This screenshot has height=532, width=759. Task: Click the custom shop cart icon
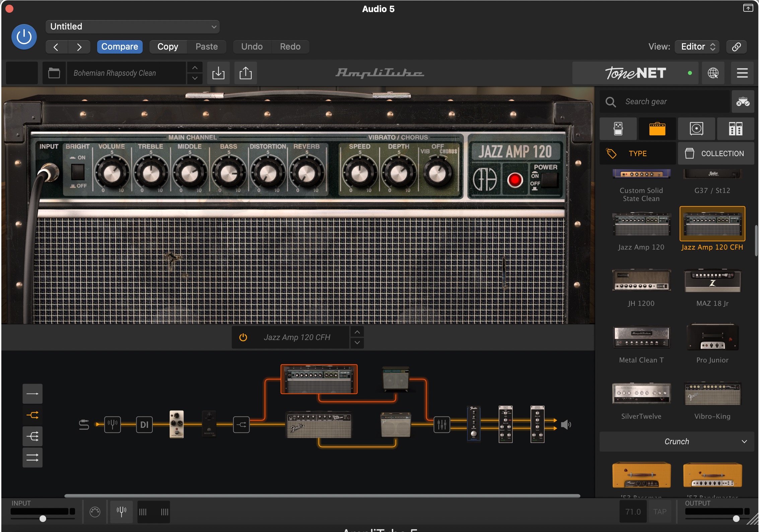pyautogui.click(x=743, y=102)
